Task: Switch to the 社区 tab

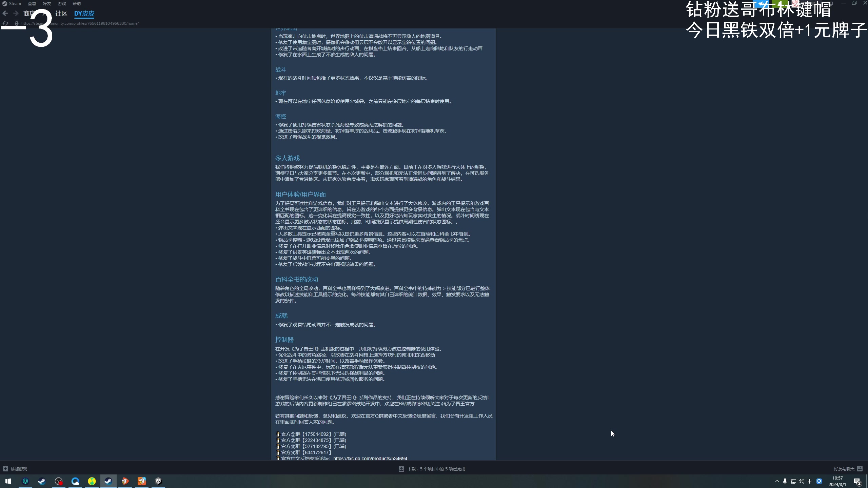Action: pyautogui.click(x=61, y=14)
